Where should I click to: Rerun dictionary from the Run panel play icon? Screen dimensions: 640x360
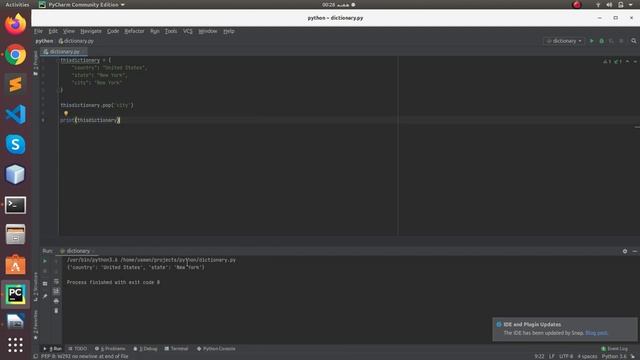pyautogui.click(x=45, y=261)
